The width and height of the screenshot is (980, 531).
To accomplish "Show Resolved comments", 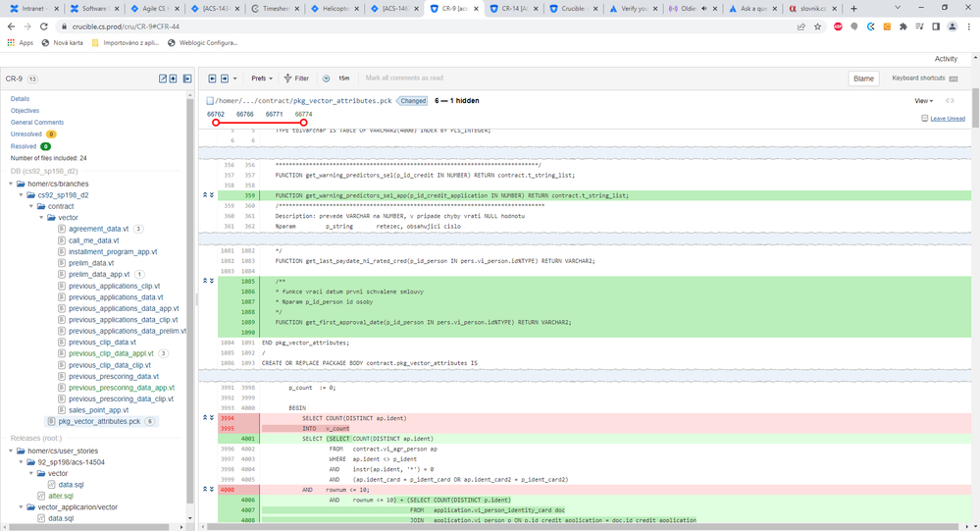I will tap(24, 146).
